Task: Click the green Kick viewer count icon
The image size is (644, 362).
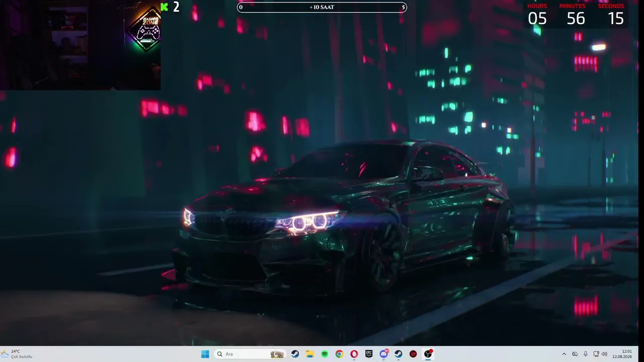Action: [164, 7]
